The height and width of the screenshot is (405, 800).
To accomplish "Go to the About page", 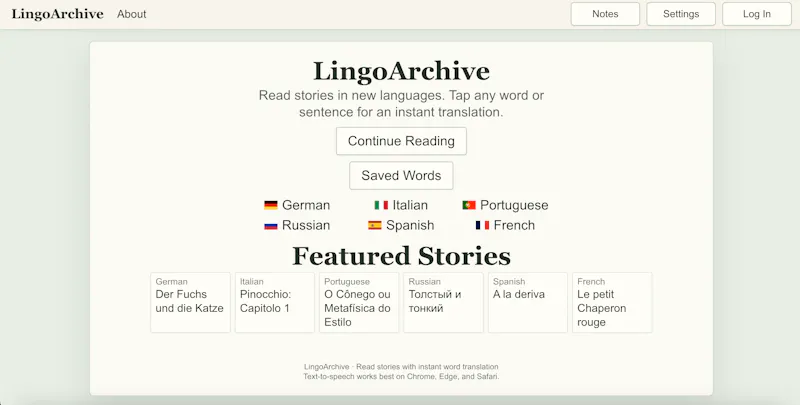I will (132, 14).
